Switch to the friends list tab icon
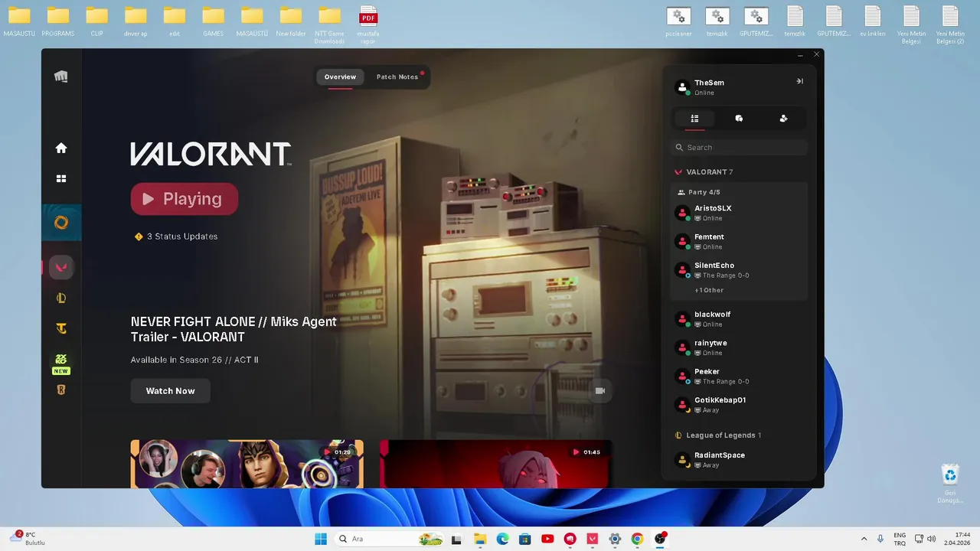Screen dimensions: 980x551 point(694,119)
